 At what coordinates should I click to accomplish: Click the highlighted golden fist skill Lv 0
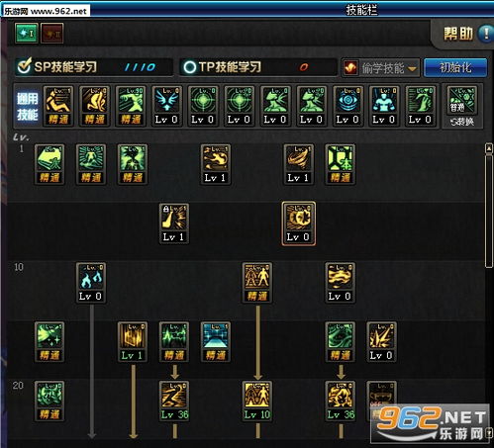[299, 224]
